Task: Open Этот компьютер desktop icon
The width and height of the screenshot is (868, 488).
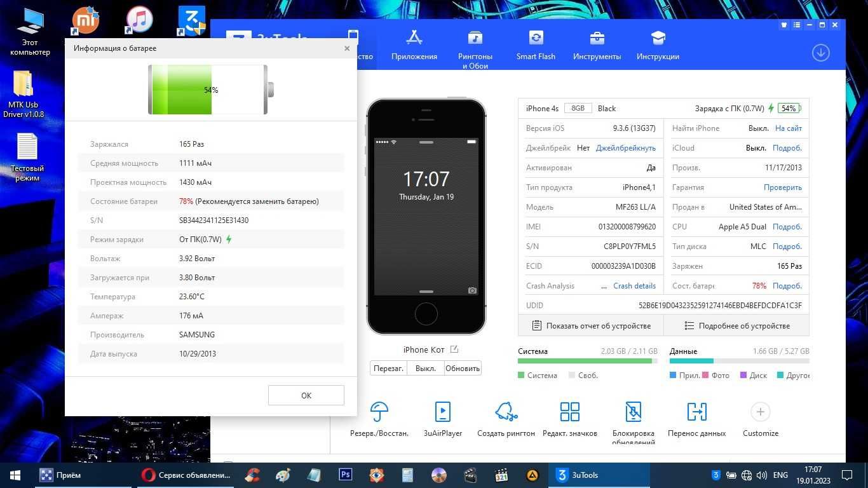Action: [x=30, y=32]
